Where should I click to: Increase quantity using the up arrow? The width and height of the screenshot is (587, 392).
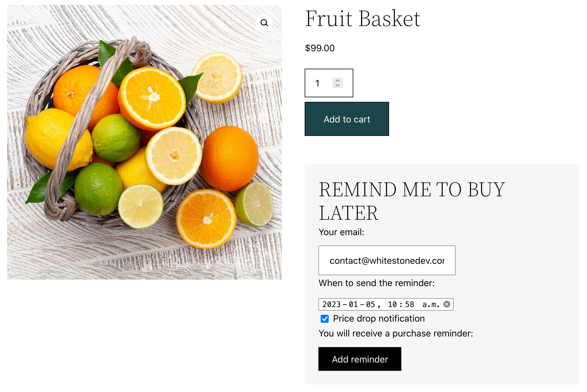click(x=338, y=81)
